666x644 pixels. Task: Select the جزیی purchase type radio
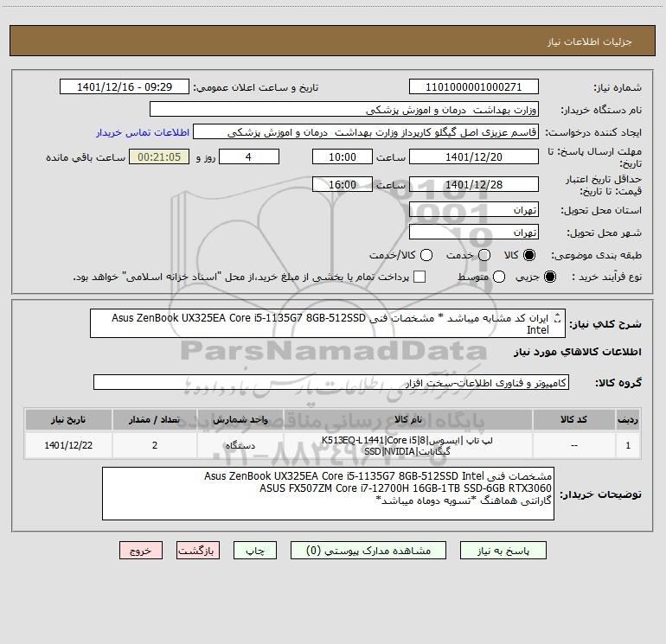549,277
